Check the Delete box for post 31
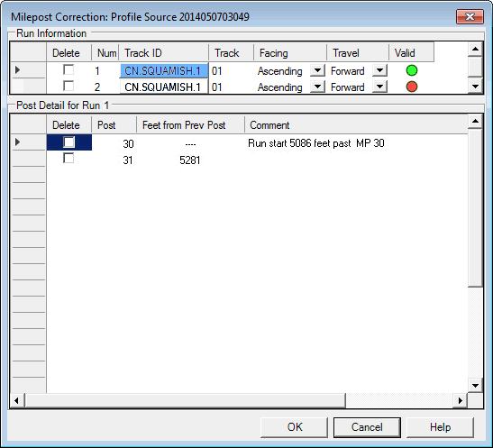Image resolution: width=493 pixels, height=448 pixels. [x=68, y=158]
